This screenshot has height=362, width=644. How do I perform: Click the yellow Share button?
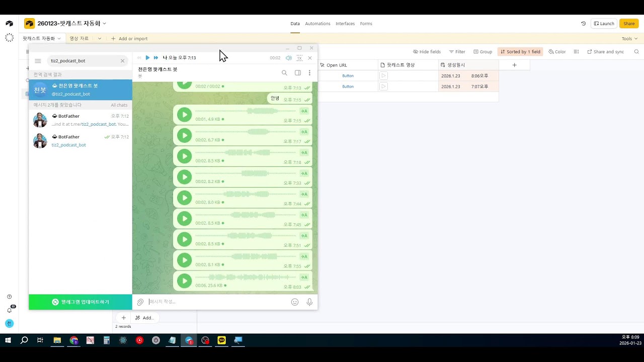pos(629,24)
